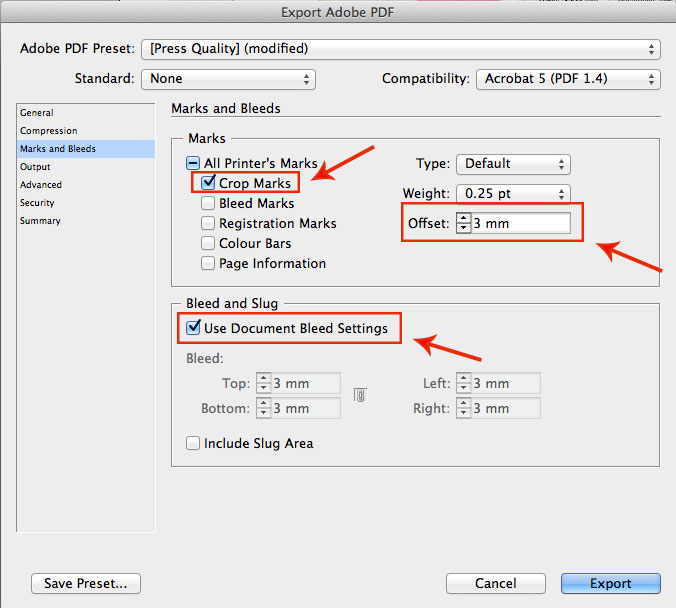The width and height of the screenshot is (676, 608).
Task: Enable the Registration Marks checkbox
Action: 208,223
